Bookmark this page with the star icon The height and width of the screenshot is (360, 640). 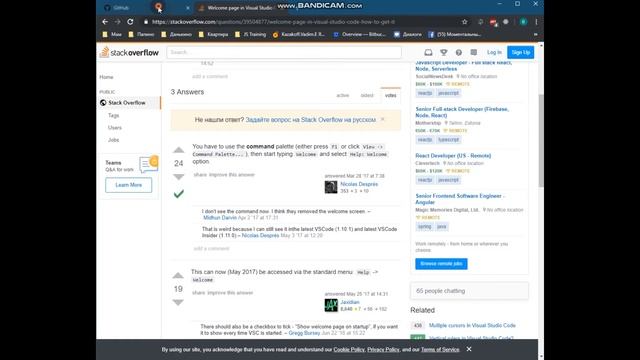pyautogui.click(x=464, y=22)
